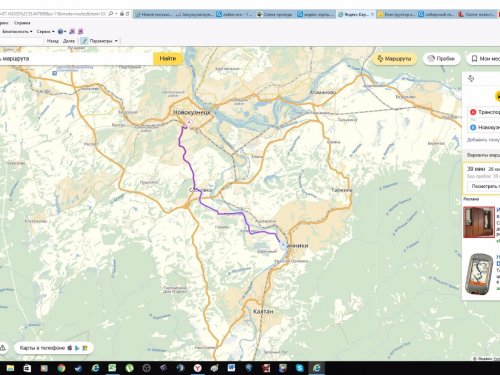This screenshot has height=375, width=500.
Task: Click the Сосновка label on the map
Action: pyautogui.click(x=200, y=190)
